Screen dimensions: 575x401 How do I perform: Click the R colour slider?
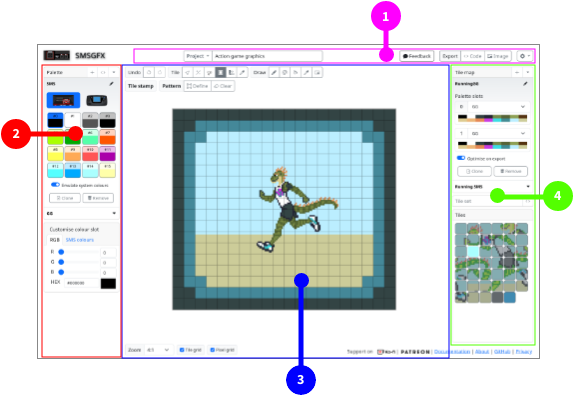pyautogui.click(x=79, y=252)
